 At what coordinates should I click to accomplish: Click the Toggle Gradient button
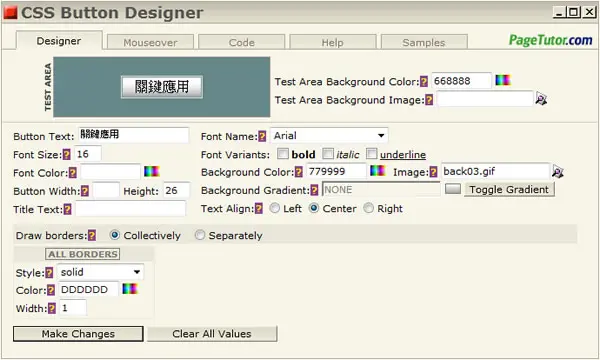coord(509,189)
